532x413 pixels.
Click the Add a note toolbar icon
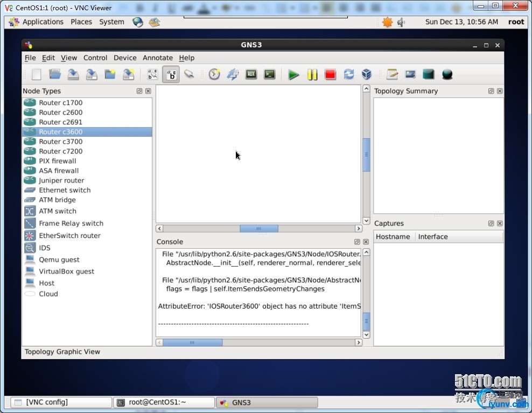pyautogui.click(x=392, y=75)
